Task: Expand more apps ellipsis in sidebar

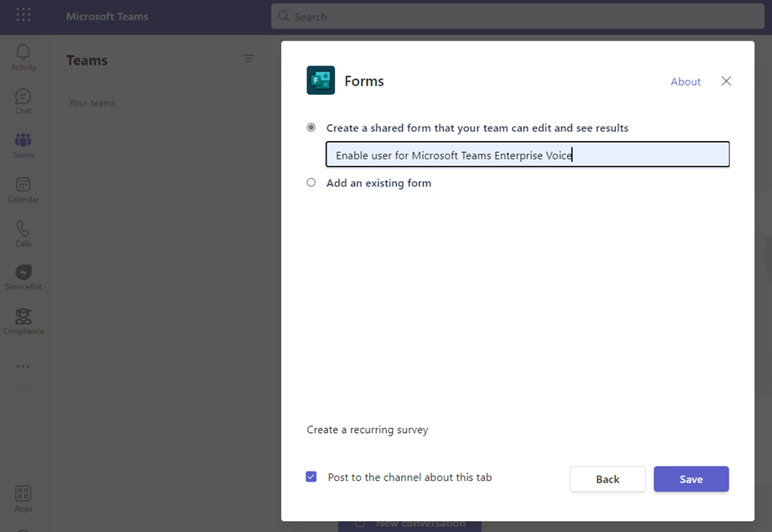Action: coord(23,367)
